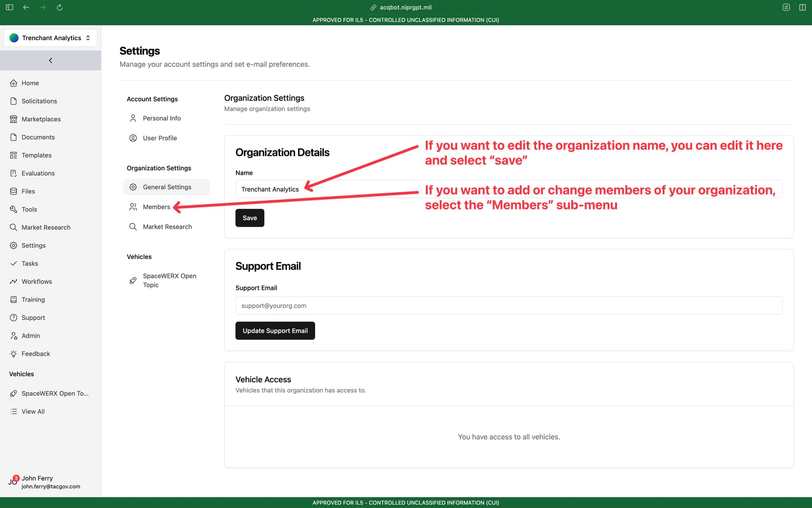Click the organization Name text field

tap(509, 189)
